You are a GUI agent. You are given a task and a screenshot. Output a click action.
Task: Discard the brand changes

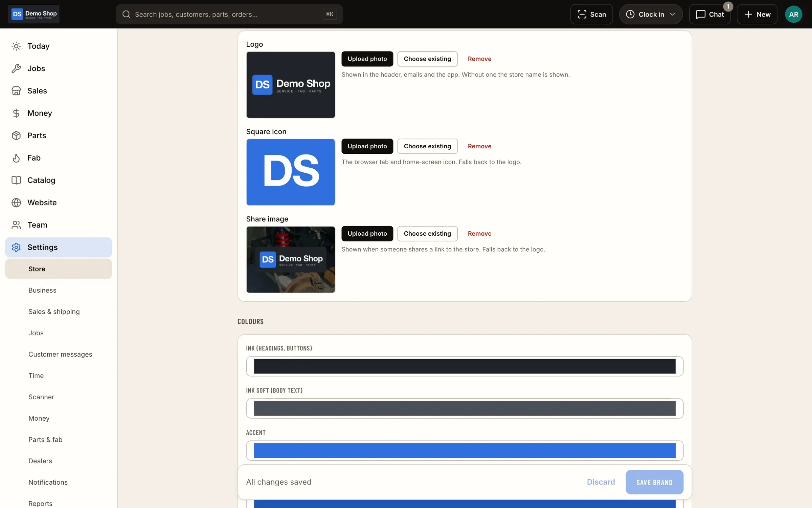click(x=601, y=482)
